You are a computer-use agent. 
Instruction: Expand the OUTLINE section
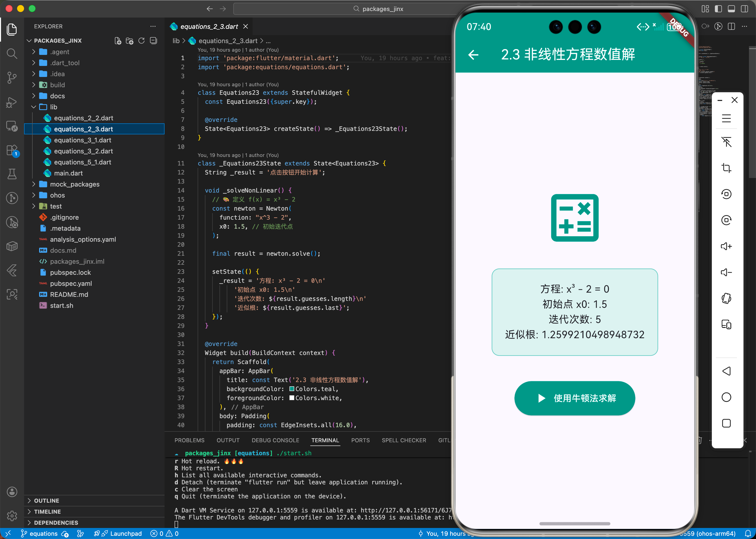46,500
